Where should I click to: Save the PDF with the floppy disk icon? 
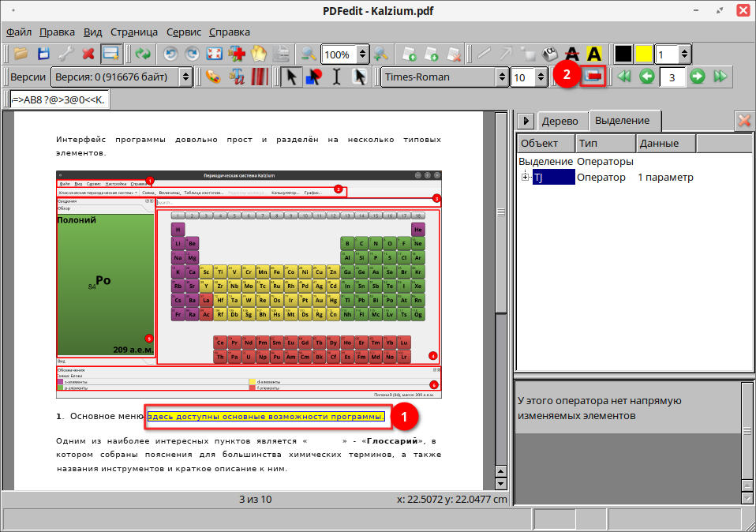coord(43,54)
